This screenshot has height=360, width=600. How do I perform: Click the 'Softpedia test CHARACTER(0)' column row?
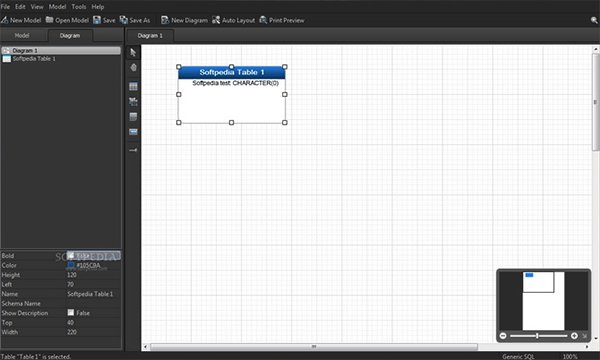[235, 83]
